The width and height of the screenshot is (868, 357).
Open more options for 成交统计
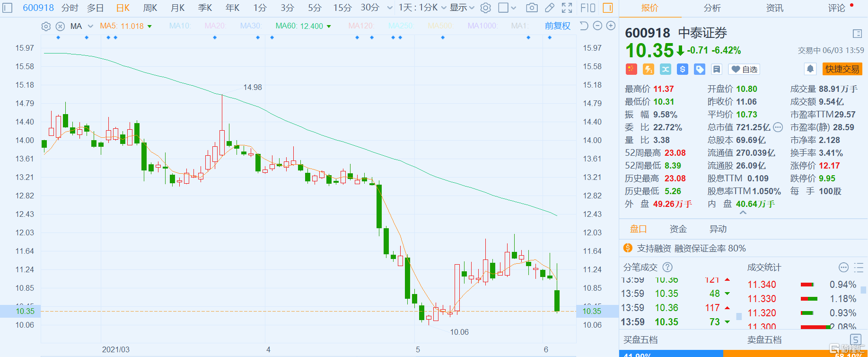(843, 268)
